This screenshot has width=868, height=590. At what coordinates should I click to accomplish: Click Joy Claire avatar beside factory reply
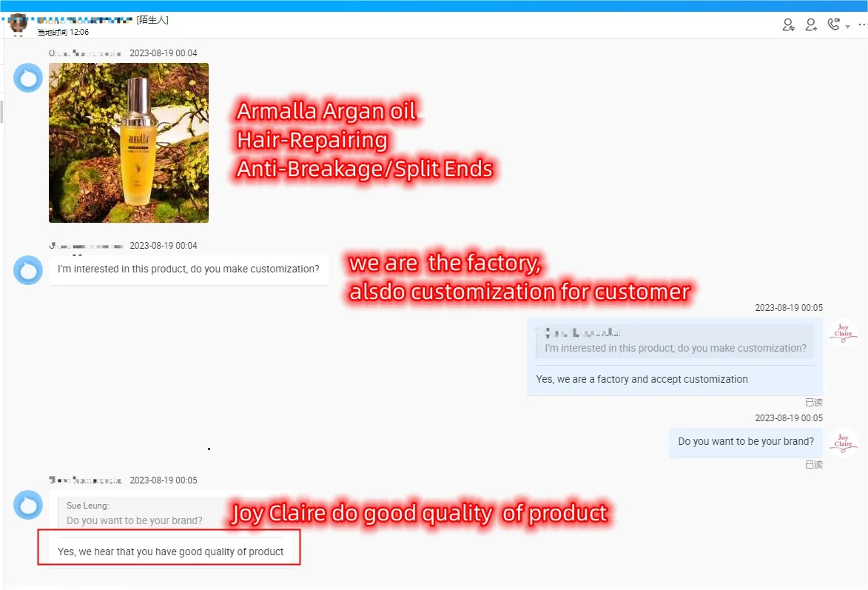[843, 333]
